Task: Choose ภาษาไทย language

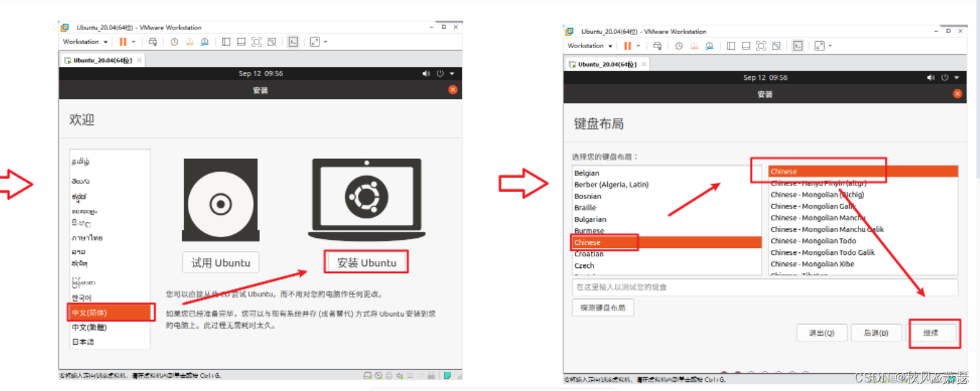Action: point(87,237)
